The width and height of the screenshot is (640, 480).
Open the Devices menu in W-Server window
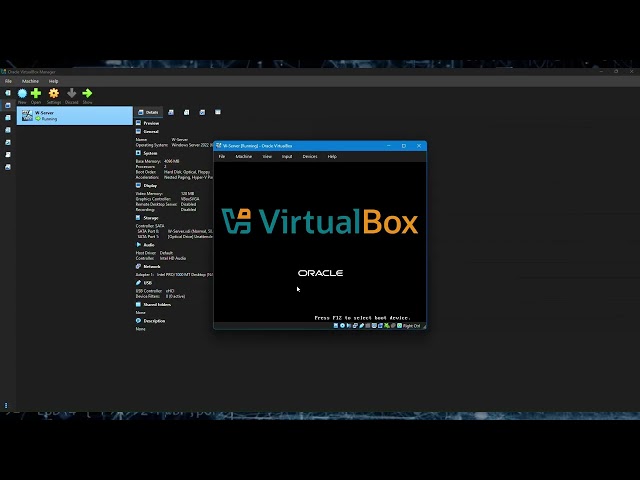pyautogui.click(x=310, y=156)
